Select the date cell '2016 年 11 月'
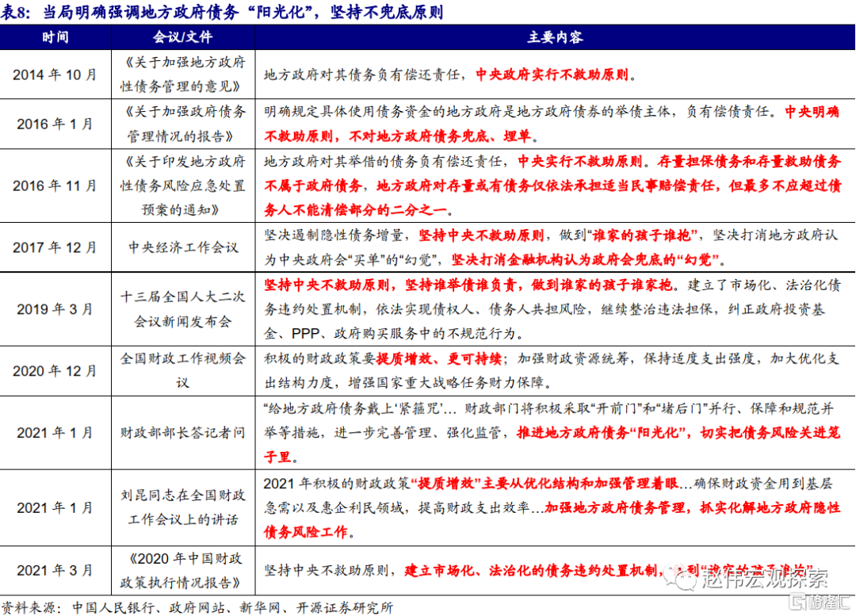 tap(55, 186)
